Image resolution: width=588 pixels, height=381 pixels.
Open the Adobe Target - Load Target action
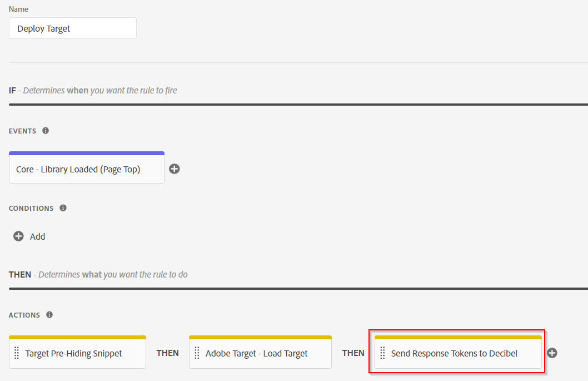(260, 353)
